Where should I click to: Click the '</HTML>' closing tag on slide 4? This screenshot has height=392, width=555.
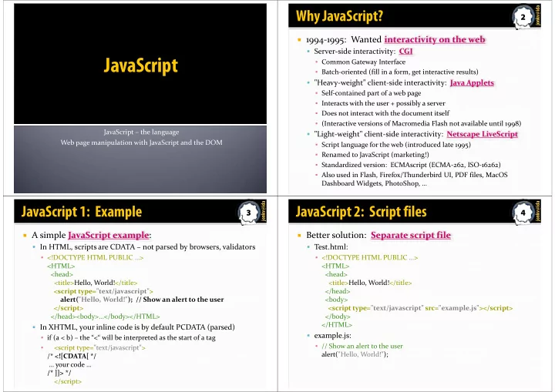click(337, 325)
